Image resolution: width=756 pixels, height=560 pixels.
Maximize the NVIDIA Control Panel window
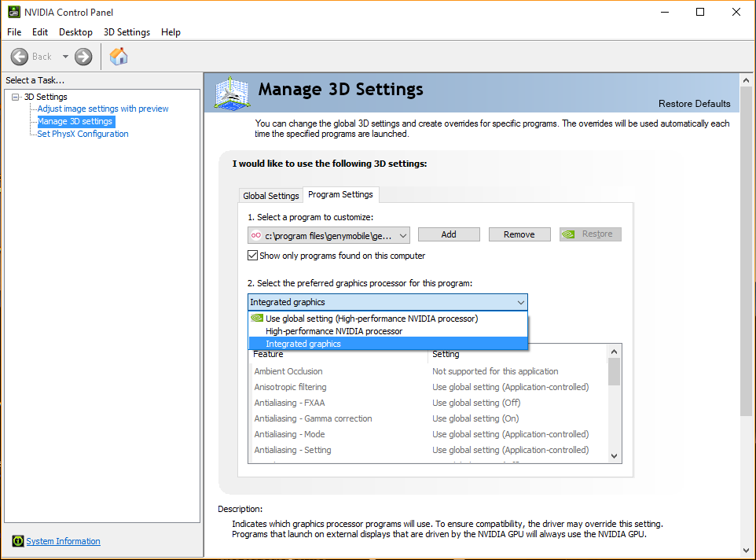click(x=700, y=12)
